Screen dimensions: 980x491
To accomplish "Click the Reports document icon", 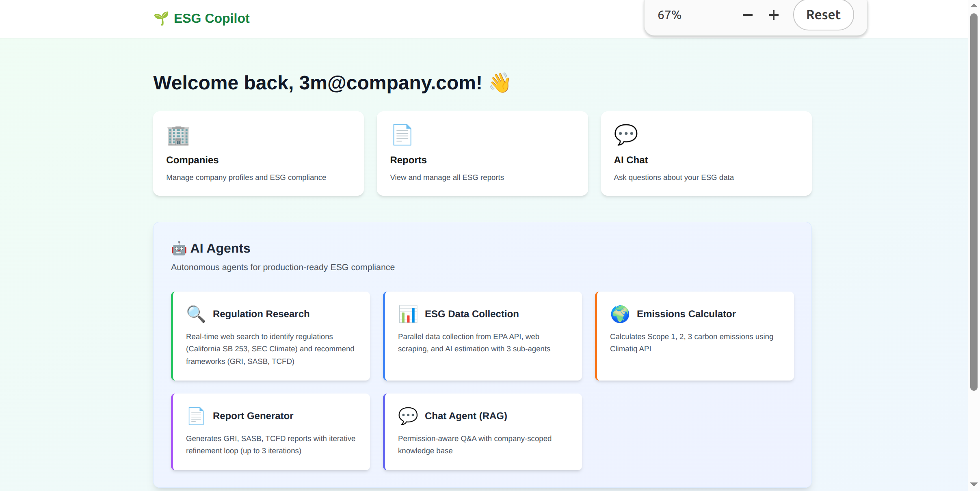I will [x=402, y=135].
